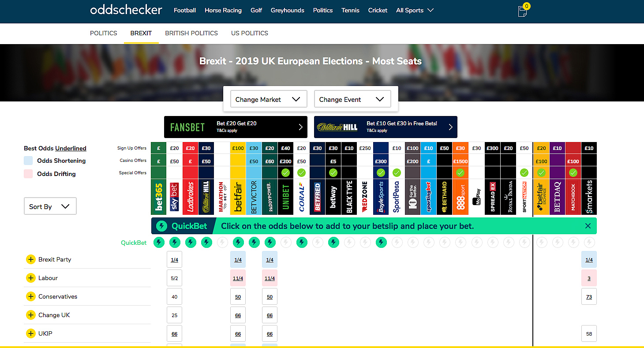Open the Unibet bookmaker logo
Screen dimensions: 644x348
(x=286, y=197)
